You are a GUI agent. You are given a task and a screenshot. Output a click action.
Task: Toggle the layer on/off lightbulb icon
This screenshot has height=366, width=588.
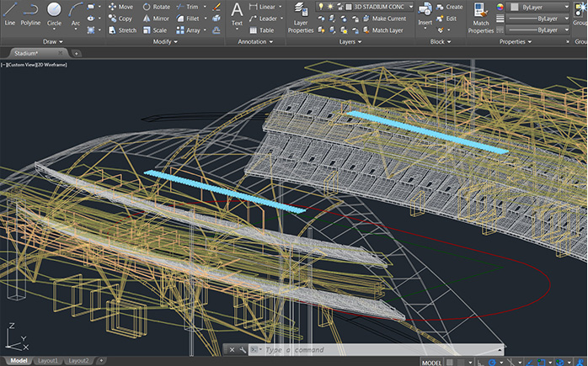(x=321, y=7)
